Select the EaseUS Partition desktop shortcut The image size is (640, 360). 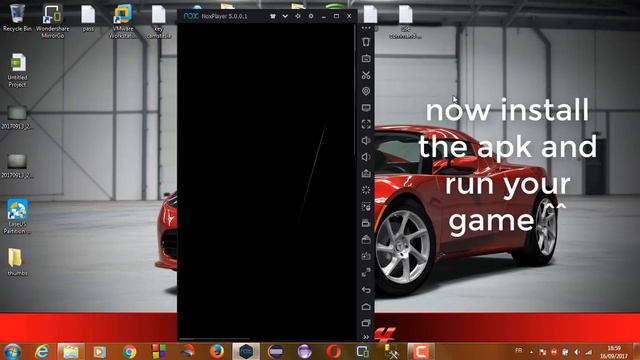click(17, 217)
